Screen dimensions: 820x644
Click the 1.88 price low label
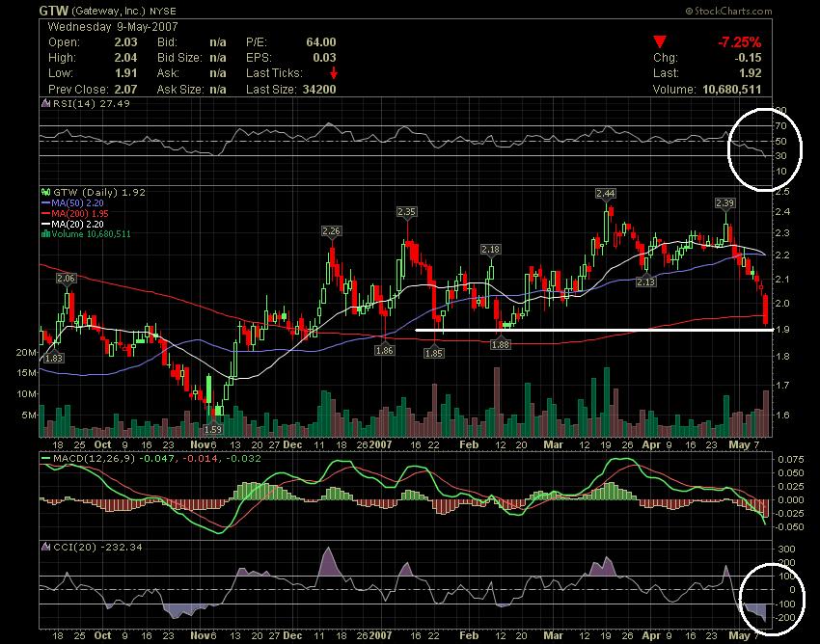coord(501,344)
